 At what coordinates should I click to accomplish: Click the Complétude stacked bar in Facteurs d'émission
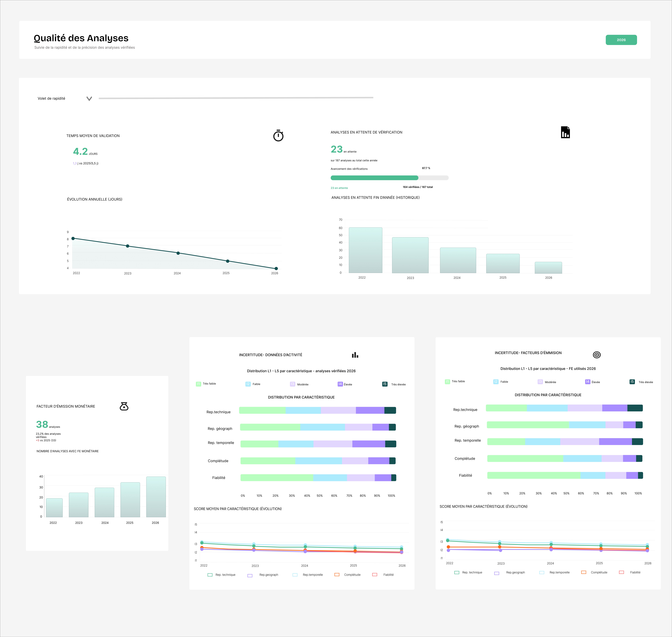[565, 458]
